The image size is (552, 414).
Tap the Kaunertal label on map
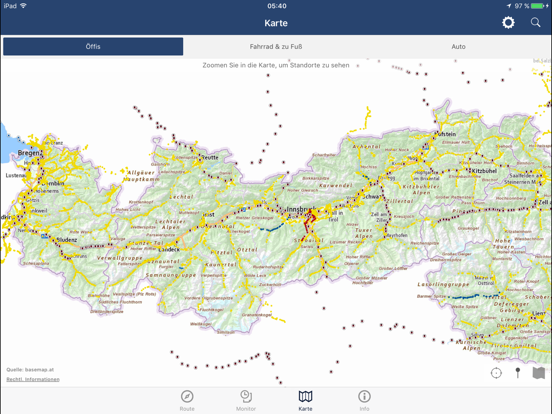click(220, 264)
